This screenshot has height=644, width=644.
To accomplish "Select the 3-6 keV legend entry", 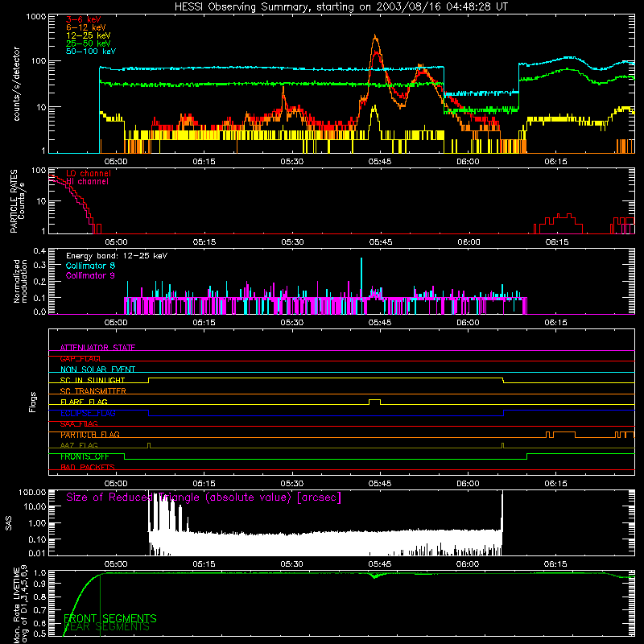I will pos(84,19).
